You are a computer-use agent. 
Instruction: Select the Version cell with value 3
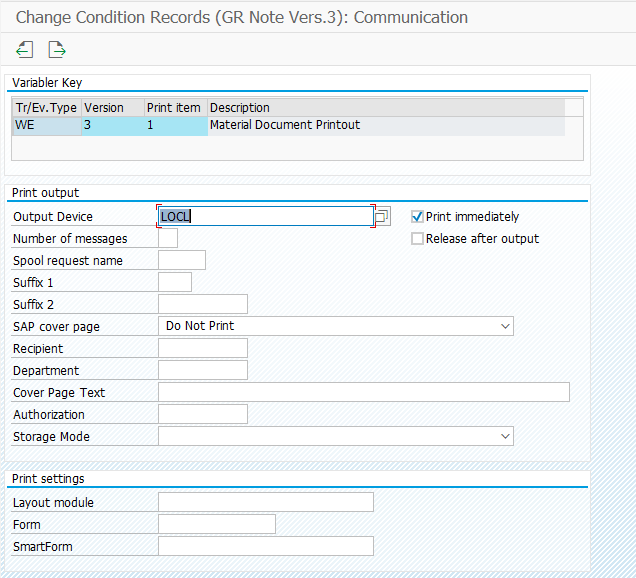coord(113,126)
